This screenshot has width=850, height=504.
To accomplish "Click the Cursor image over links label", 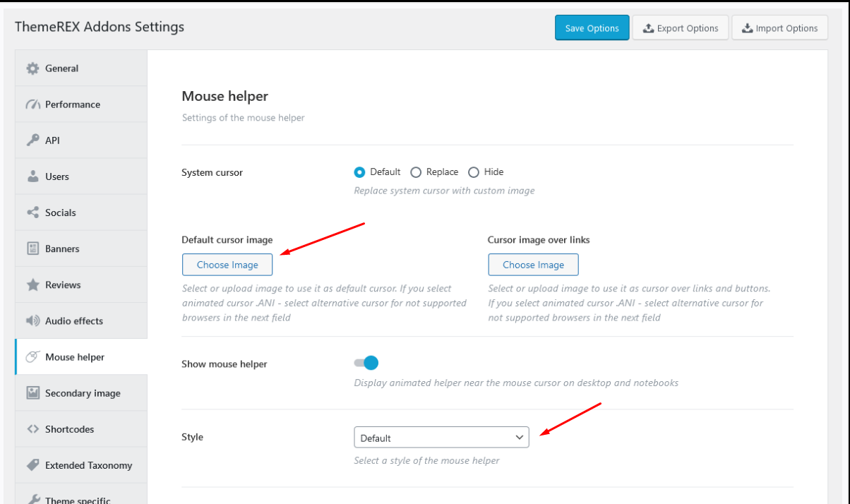I will [x=539, y=240].
